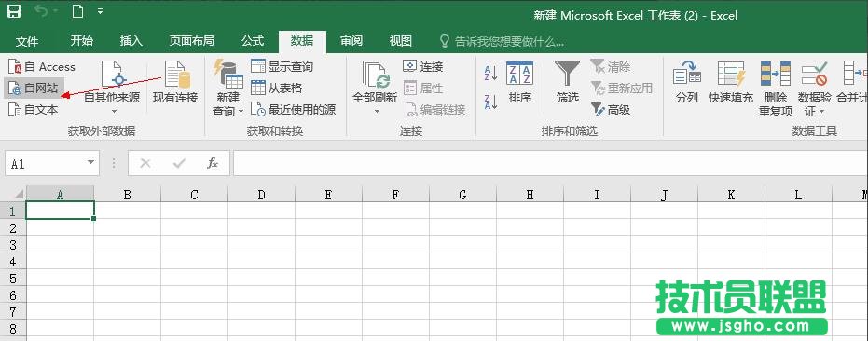Open the Name Box dropdown arrow
Viewport: 868px width, 341px height.
click(x=90, y=163)
